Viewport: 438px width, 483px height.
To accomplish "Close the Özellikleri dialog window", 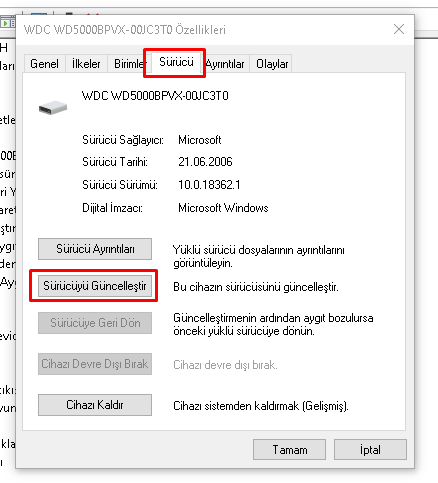I will (x=399, y=29).
